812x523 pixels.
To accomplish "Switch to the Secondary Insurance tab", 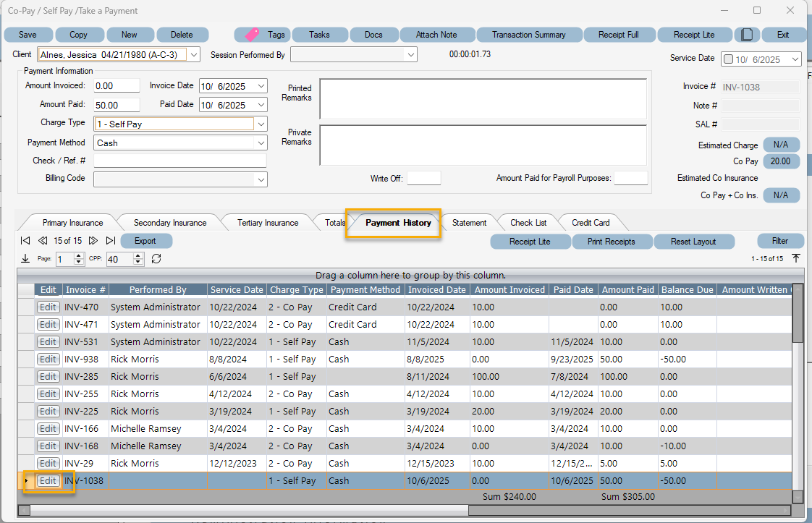I will [x=168, y=223].
